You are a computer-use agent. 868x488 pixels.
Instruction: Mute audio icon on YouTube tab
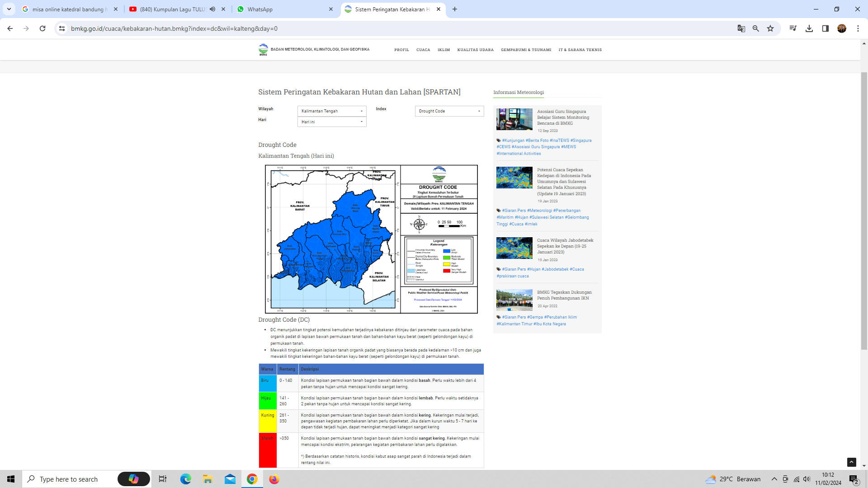coord(212,9)
